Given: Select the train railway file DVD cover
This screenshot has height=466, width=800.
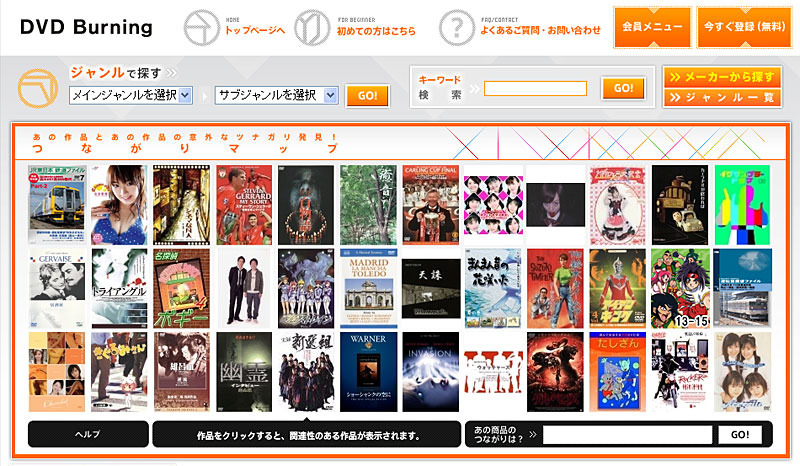Looking at the screenshot, I should [x=57, y=205].
